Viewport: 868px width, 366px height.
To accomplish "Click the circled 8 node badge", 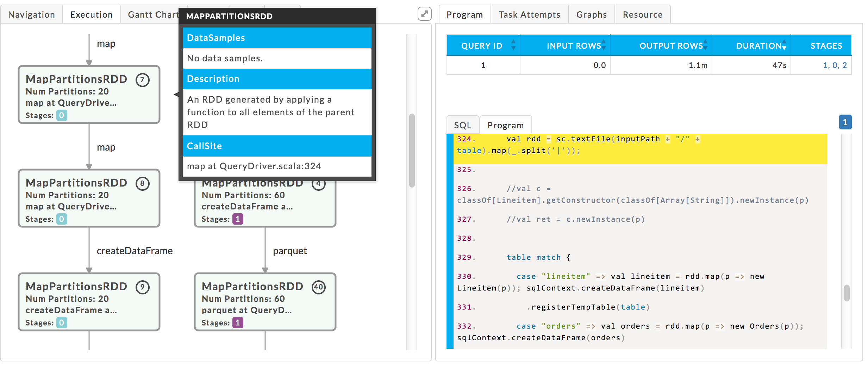I will pyautogui.click(x=143, y=183).
